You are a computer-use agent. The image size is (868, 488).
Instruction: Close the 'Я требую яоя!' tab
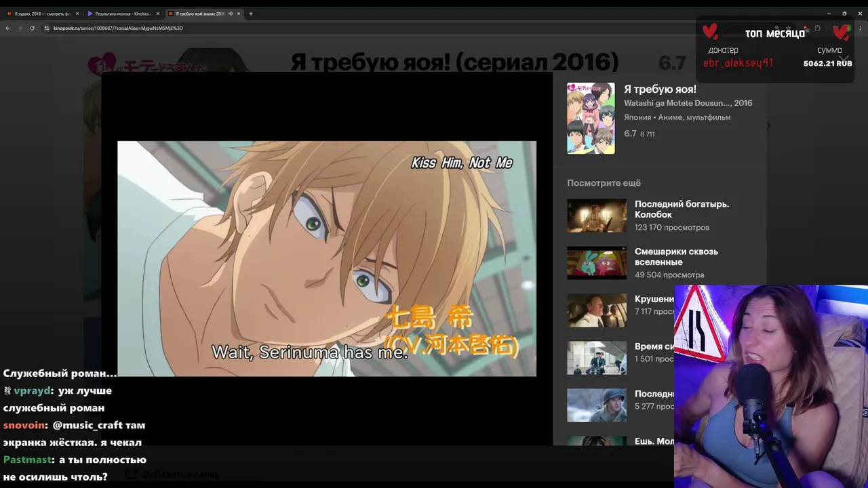[x=239, y=14]
